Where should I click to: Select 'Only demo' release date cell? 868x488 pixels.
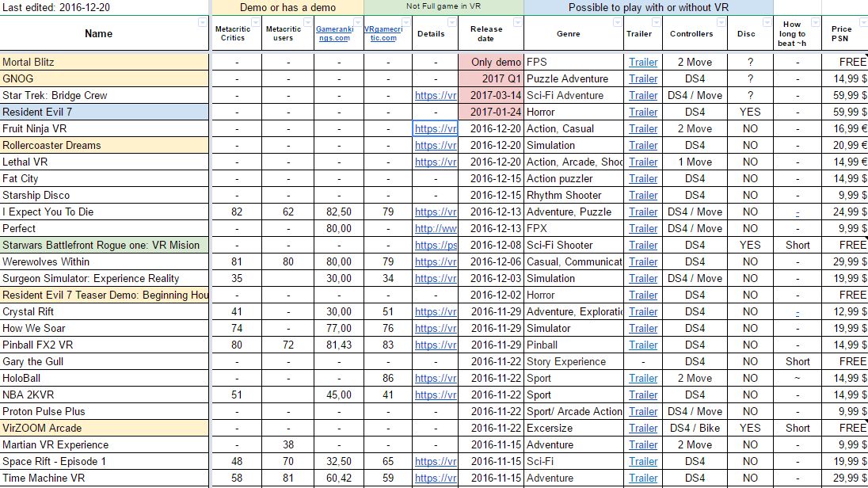[490, 62]
